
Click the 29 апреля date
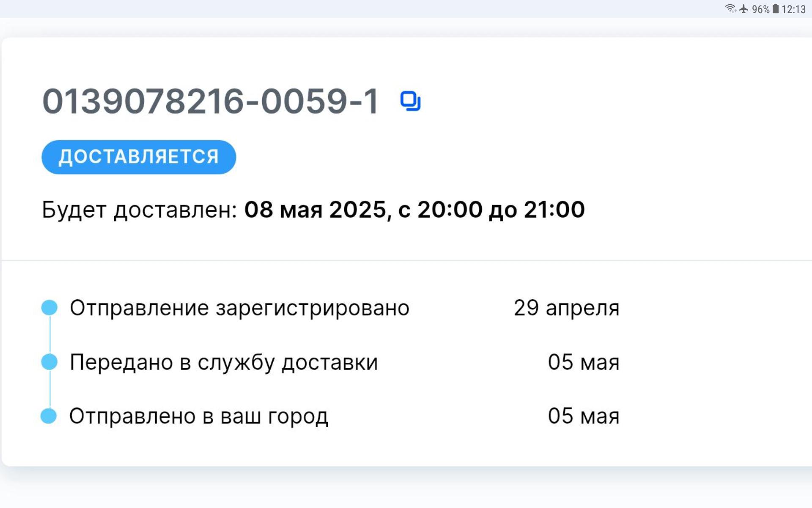pyautogui.click(x=566, y=308)
